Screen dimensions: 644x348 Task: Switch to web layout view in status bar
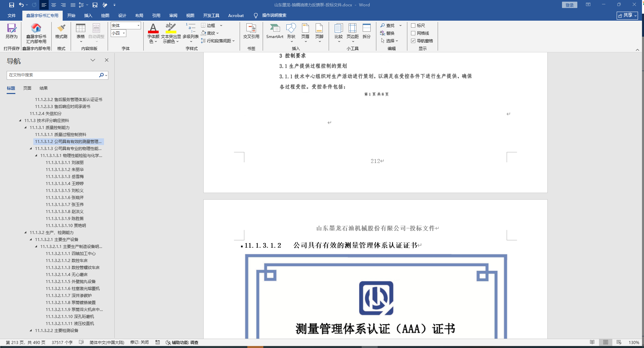coord(619,342)
